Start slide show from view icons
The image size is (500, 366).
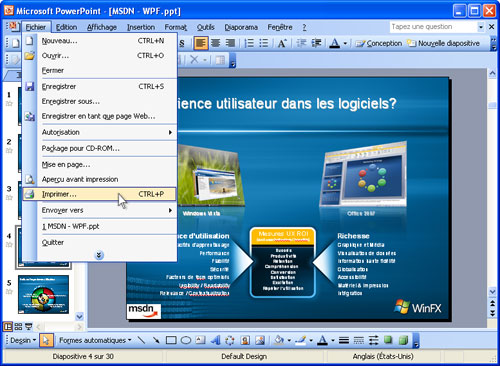(29, 326)
